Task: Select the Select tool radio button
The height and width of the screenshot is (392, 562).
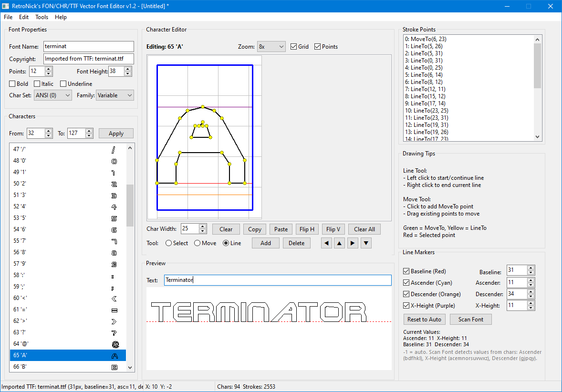Action: click(x=168, y=243)
